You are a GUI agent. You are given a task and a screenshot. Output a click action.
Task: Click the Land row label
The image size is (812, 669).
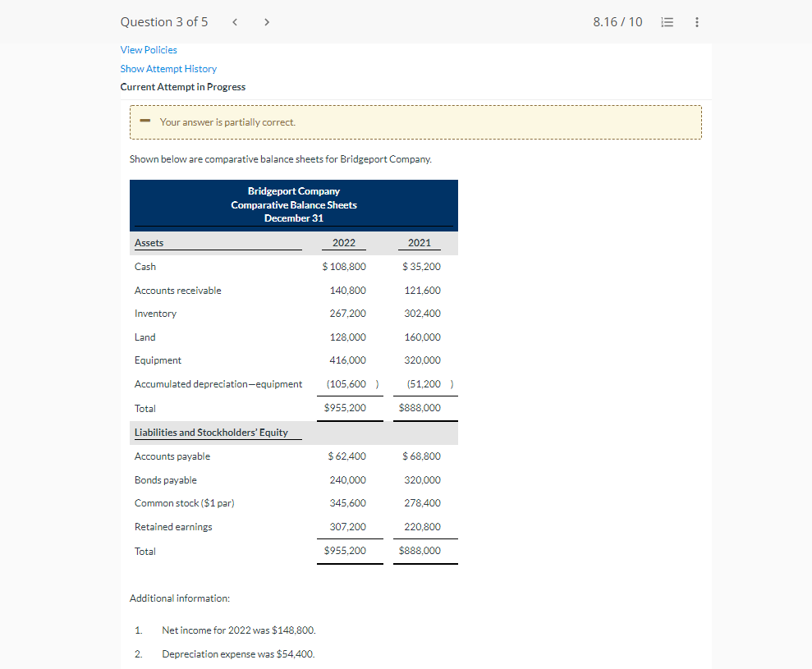(145, 337)
